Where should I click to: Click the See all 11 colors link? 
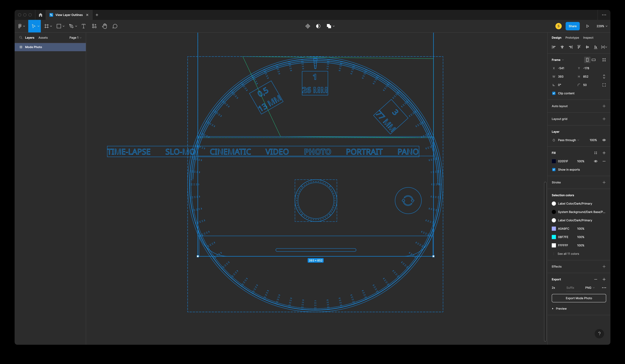[568, 254]
